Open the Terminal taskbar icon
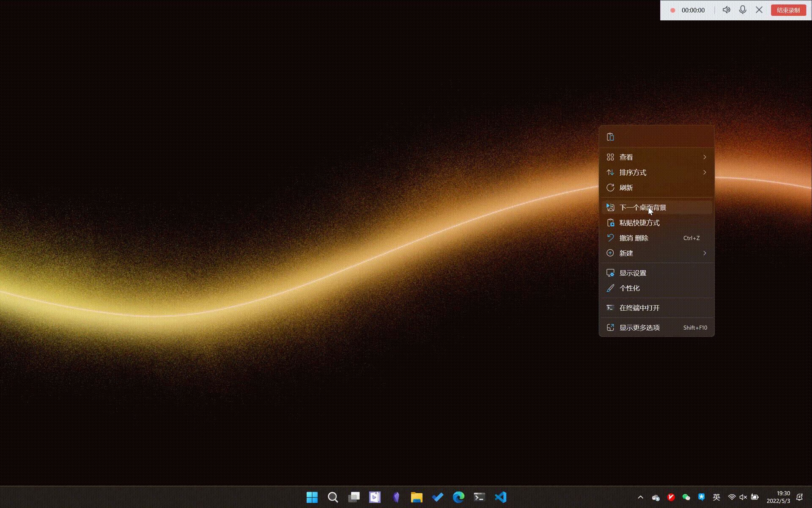 (x=479, y=497)
